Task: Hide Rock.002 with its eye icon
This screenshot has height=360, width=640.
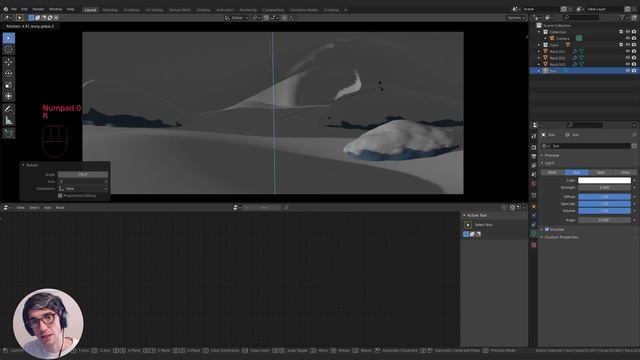Action: coord(628,58)
